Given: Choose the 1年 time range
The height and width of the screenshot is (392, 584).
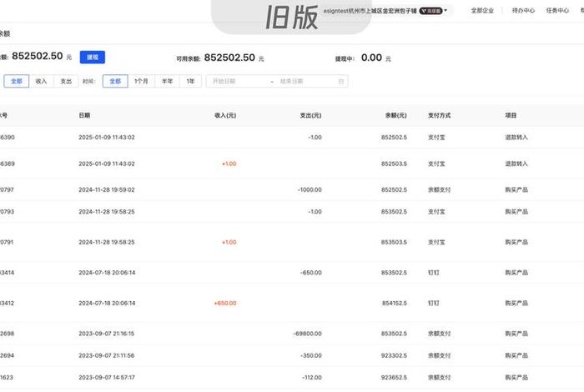Looking at the screenshot, I should point(190,81).
